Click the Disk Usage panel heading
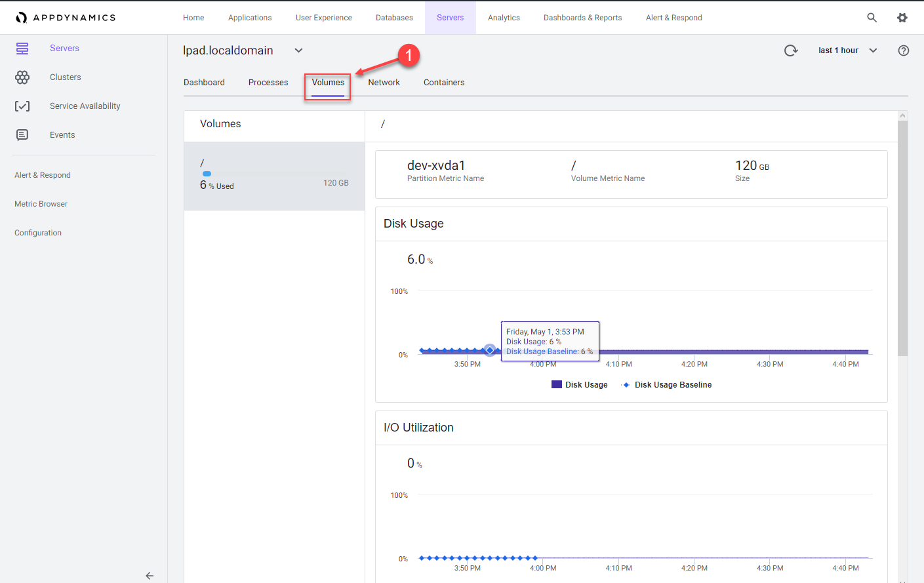This screenshot has height=583, width=924. (414, 224)
